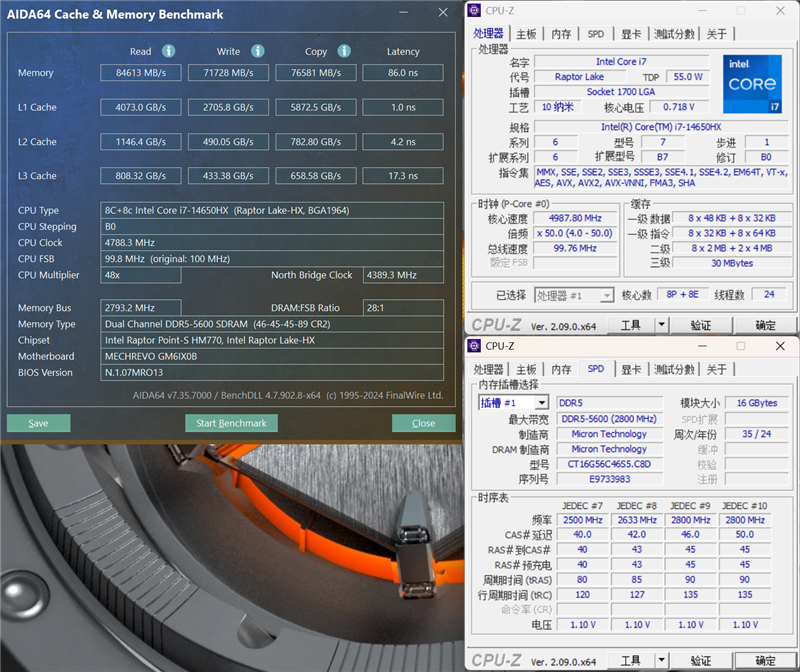Click 最大带宽 value DDR5-5600 (2800 MHz)
Viewport: 800px width, 672px height.
609,418
